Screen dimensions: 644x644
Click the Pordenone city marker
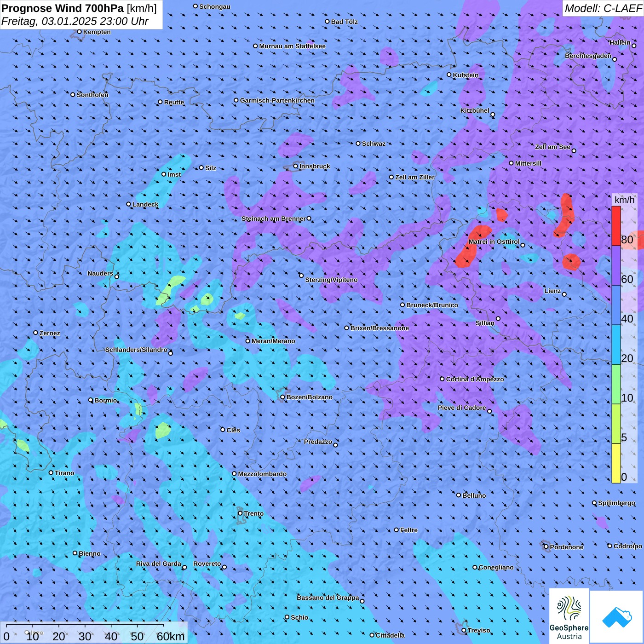coord(546,547)
